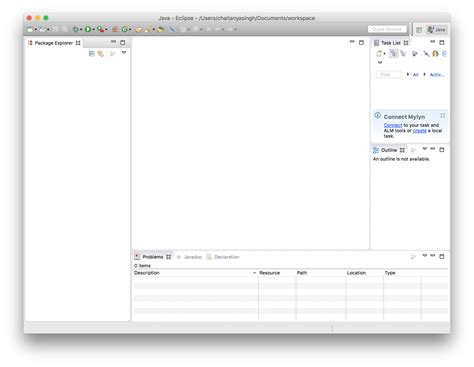The width and height of the screenshot is (474, 367).
Task: Minimize the editor area
Action: [x=352, y=42]
